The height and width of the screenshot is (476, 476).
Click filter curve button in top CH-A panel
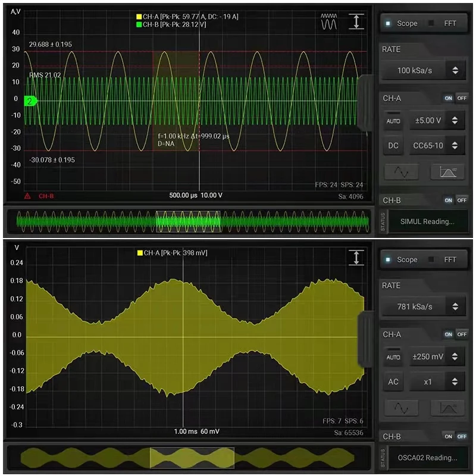click(x=448, y=172)
